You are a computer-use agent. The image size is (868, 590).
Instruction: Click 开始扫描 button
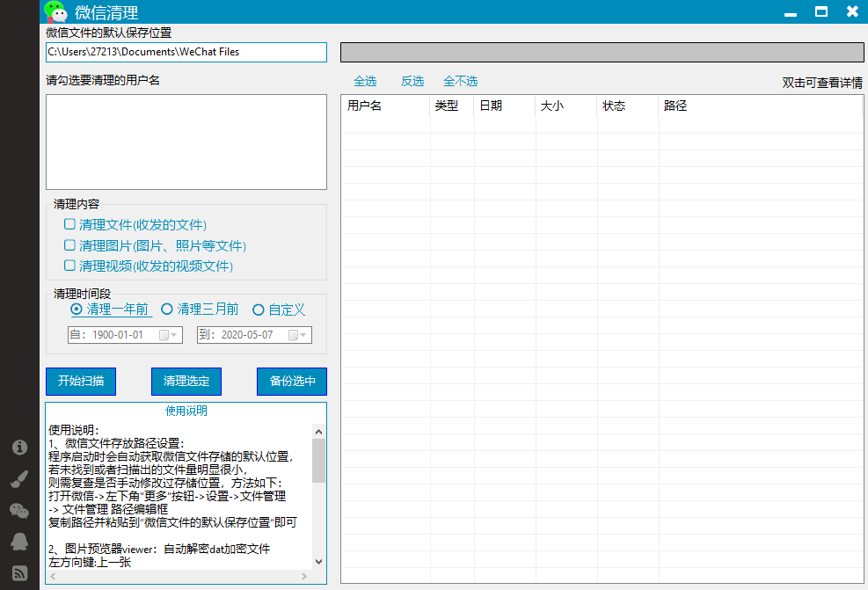[x=81, y=382]
